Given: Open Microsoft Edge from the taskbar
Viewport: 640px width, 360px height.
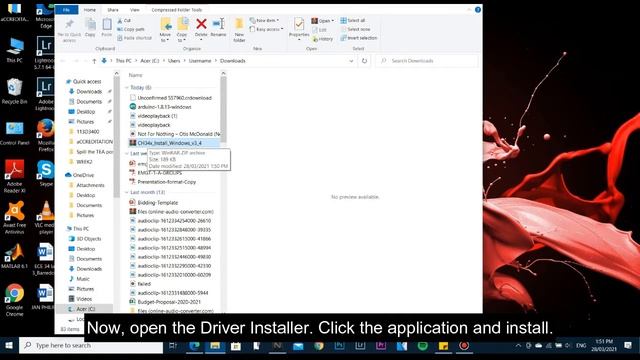Looking at the screenshot, I should click(x=194, y=346).
